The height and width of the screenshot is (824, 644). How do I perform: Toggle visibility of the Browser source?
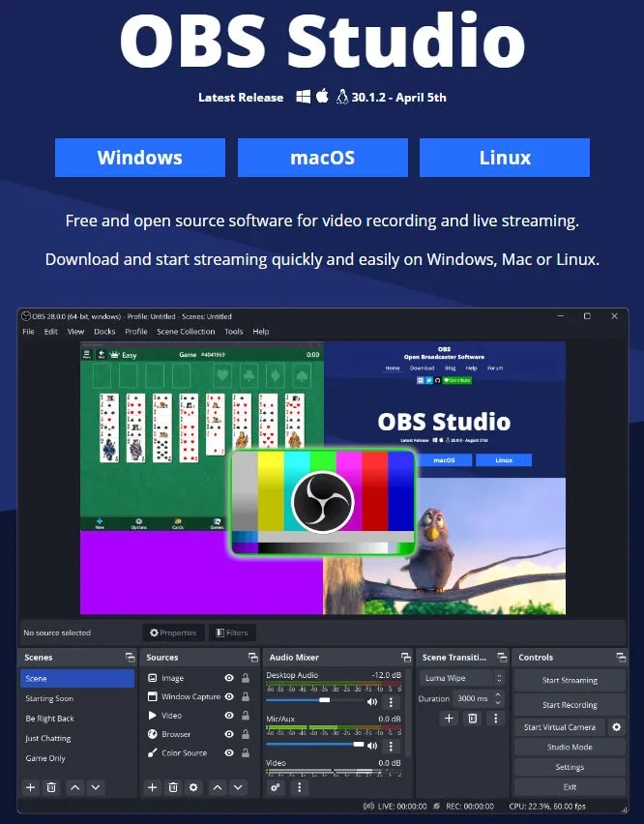[x=229, y=734]
